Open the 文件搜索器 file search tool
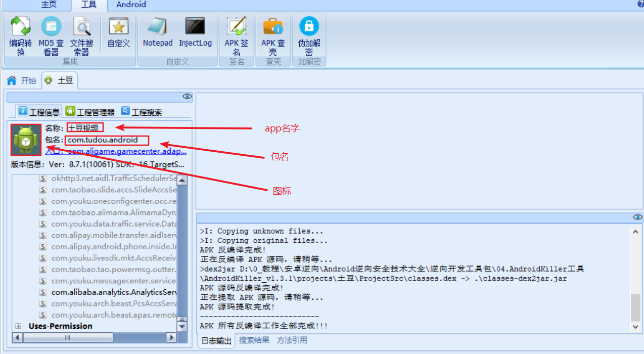644x354 pixels. click(81, 35)
